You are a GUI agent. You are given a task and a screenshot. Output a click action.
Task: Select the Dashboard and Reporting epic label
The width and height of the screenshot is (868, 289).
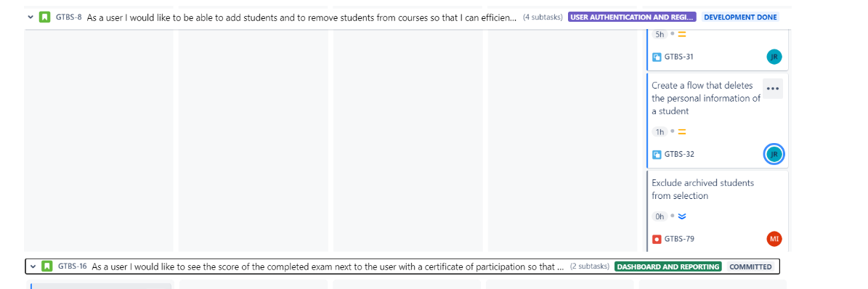tap(668, 267)
